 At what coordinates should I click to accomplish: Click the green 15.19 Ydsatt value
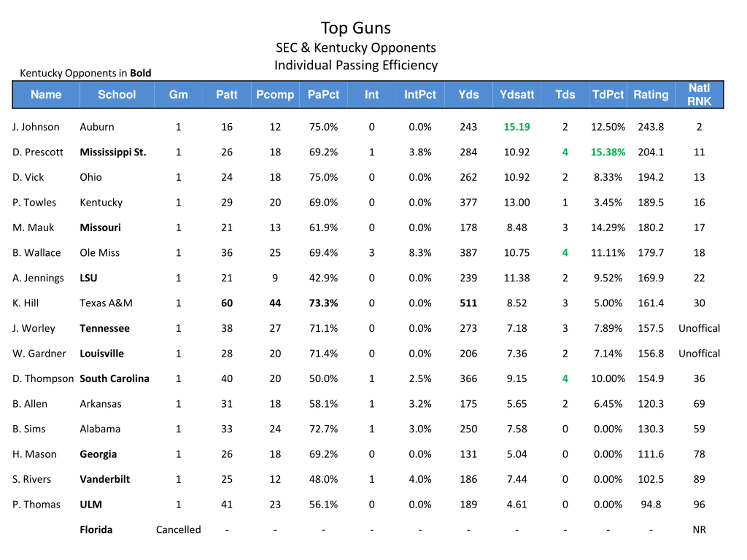[x=517, y=127]
